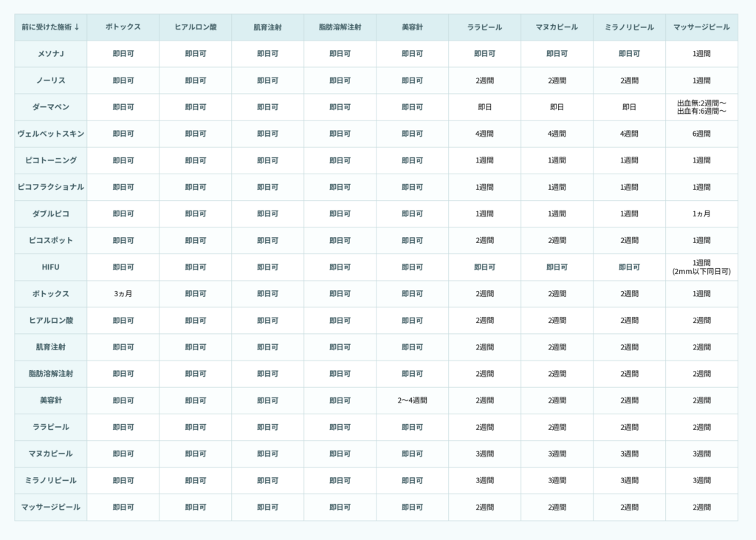Screen dimensions: 756x540
Task: Click マヌカピール row's 3週間 under ララピール
Action: [484, 454]
